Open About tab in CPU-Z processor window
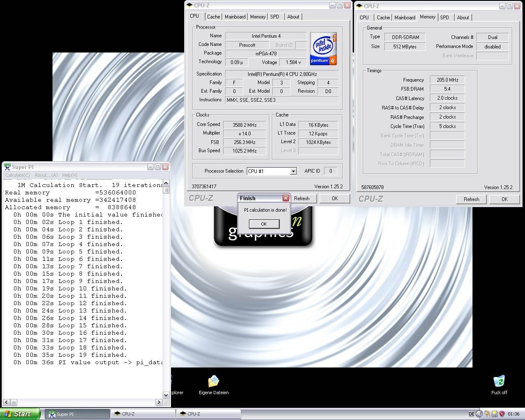The width and height of the screenshot is (525, 420). pyautogui.click(x=293, y=17)
